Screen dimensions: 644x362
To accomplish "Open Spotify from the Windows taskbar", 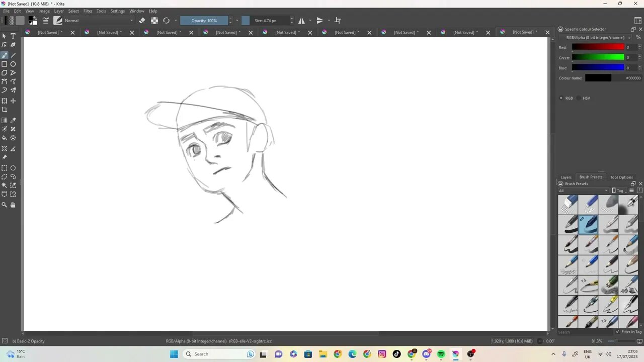I will (x=441, y=354).
